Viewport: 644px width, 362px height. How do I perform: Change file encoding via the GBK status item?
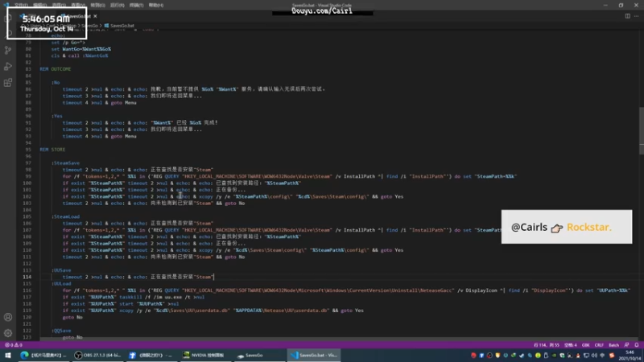pos(586,345)
